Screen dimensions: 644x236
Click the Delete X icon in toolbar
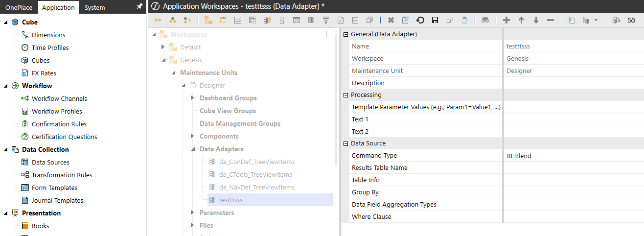(391, 20)
